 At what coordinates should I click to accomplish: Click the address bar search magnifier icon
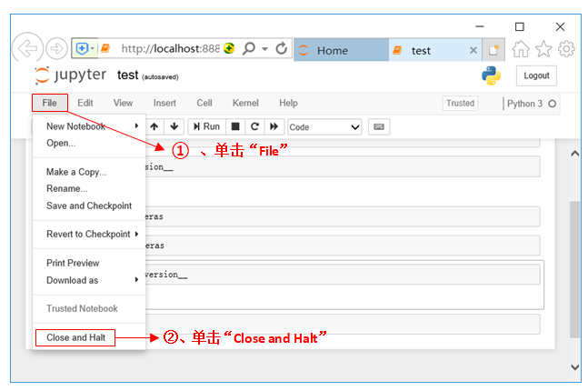(249, 48)
